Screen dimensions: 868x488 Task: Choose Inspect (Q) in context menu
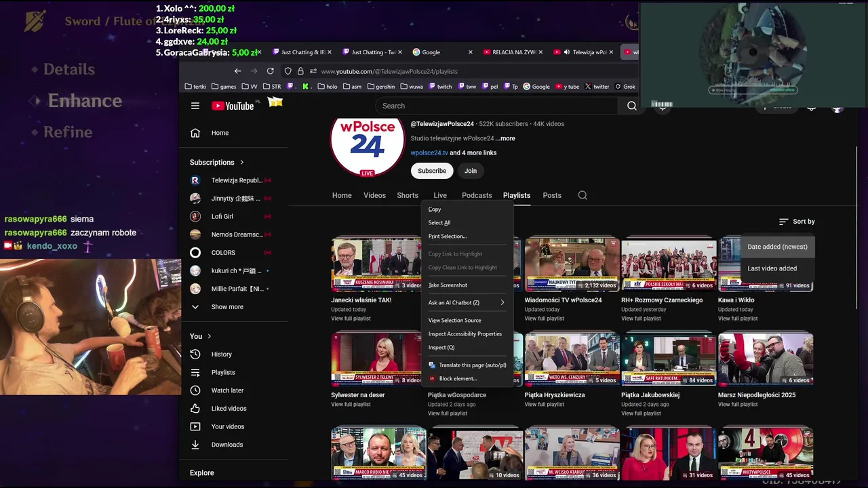click(467, 347)
